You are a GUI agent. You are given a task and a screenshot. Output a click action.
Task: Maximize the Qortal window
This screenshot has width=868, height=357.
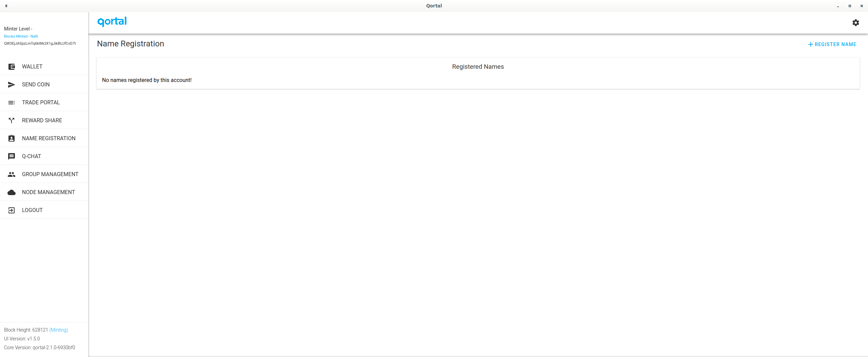pyautogui.click(x=850, y=6)
